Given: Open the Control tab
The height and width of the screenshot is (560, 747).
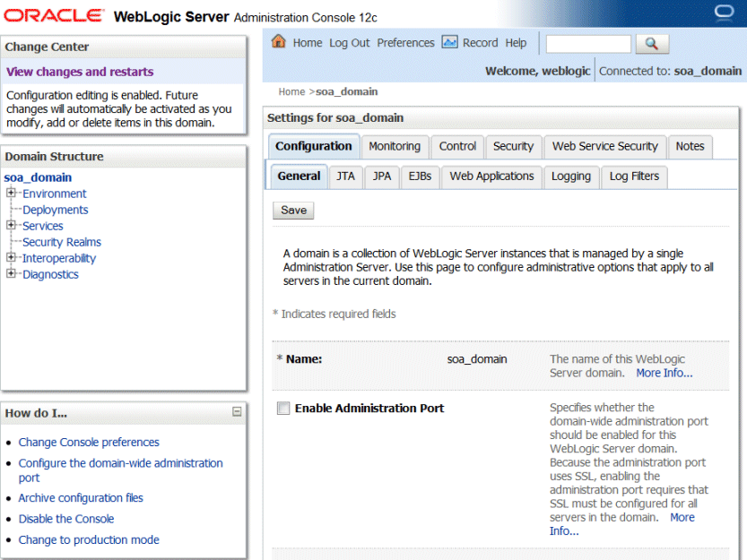Looking at the screenshot, I should pos(457,146).
